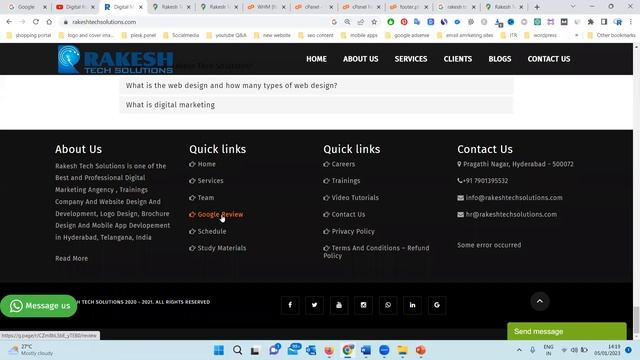Click the Message us WhatsApp button
The width and height of the screenshot is (640, 360).
[39, 306]
